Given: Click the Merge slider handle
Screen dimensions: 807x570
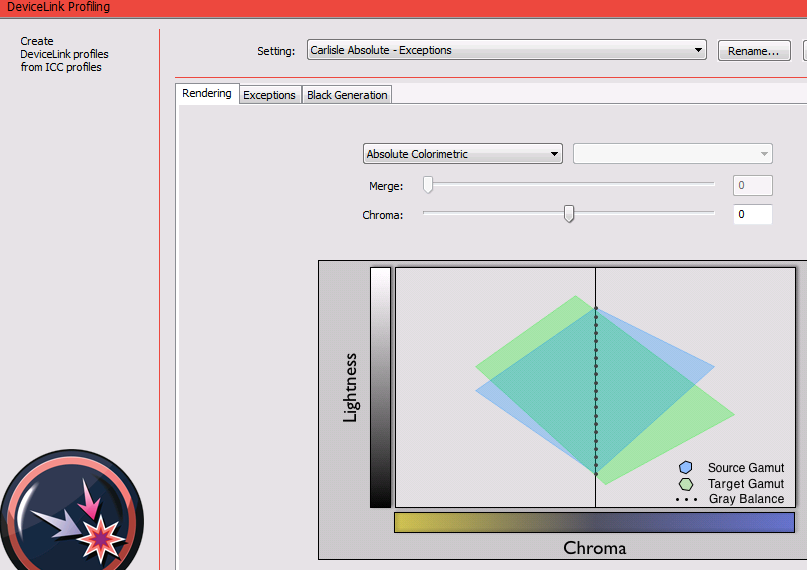Looking at the screenshot, I should point(428,184).
